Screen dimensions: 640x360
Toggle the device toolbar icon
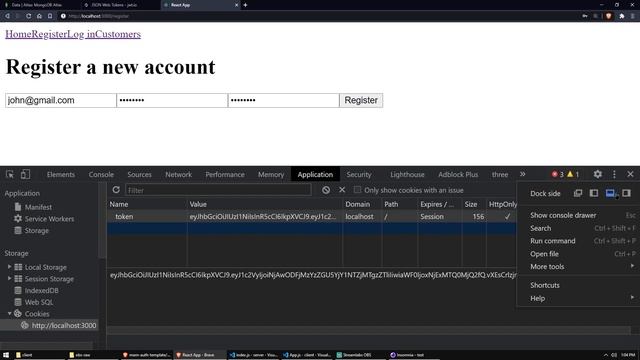pyautogui.click(x=25, y=174)
